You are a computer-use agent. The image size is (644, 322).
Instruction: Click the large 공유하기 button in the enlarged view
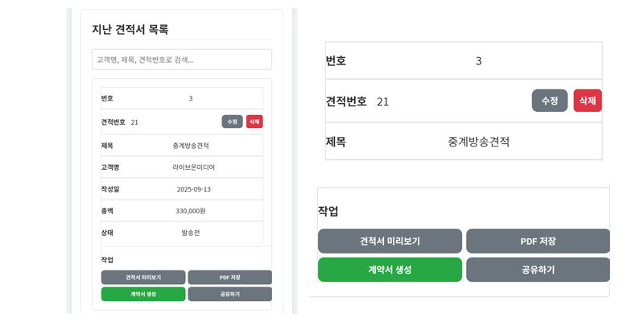(538, 270)
